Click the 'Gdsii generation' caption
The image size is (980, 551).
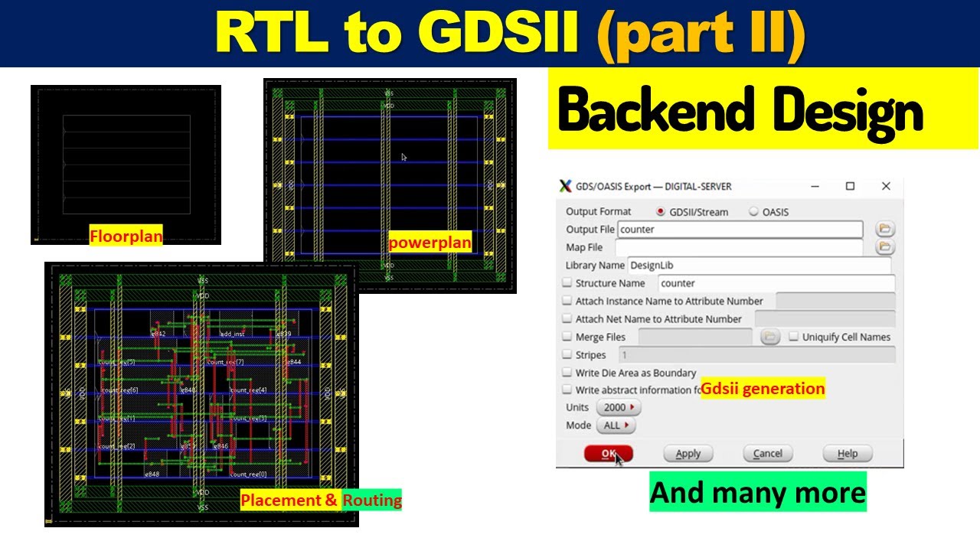click(x=763, y=389)
